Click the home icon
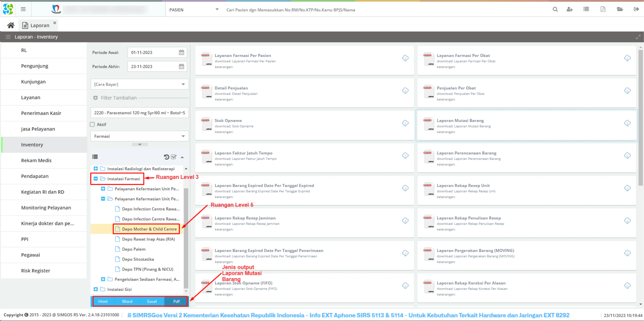 coord(11,25)
